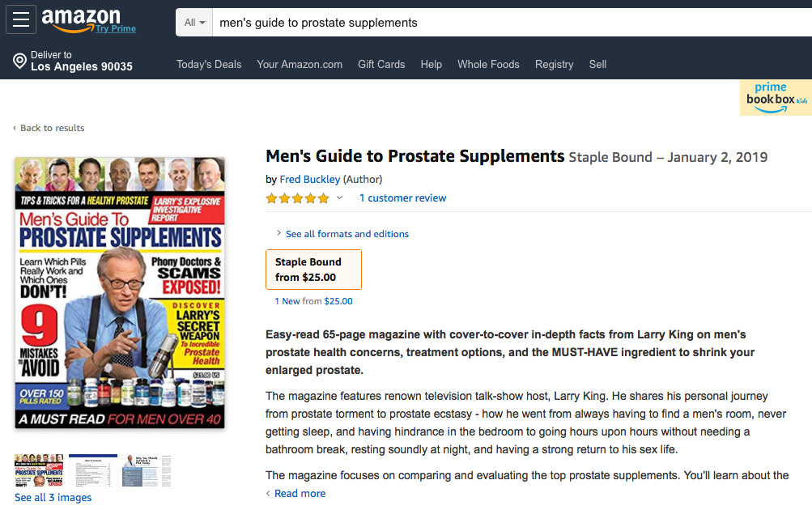This screenshot has width=812, height=510.
Task: Open the Prime Book Box banner
Action: [776, 97]
